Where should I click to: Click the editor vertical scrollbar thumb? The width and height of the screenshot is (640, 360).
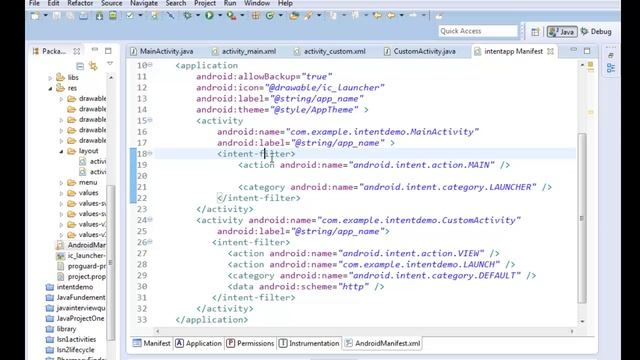click(x=582, y=218)
